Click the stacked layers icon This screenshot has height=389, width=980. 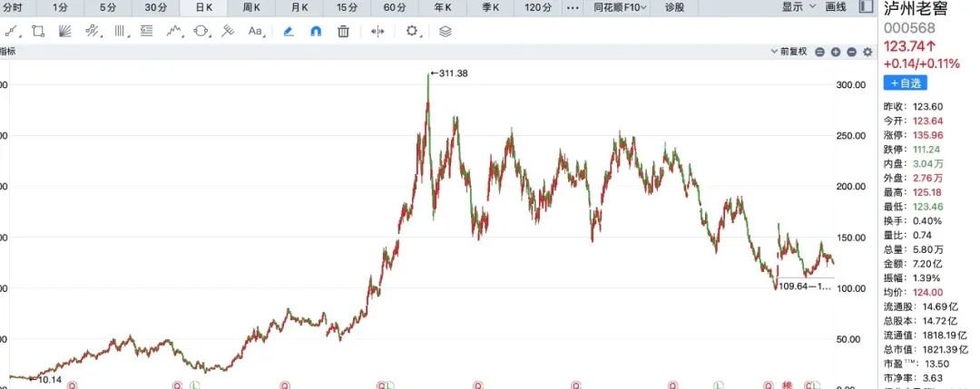(x=445, y=31)
